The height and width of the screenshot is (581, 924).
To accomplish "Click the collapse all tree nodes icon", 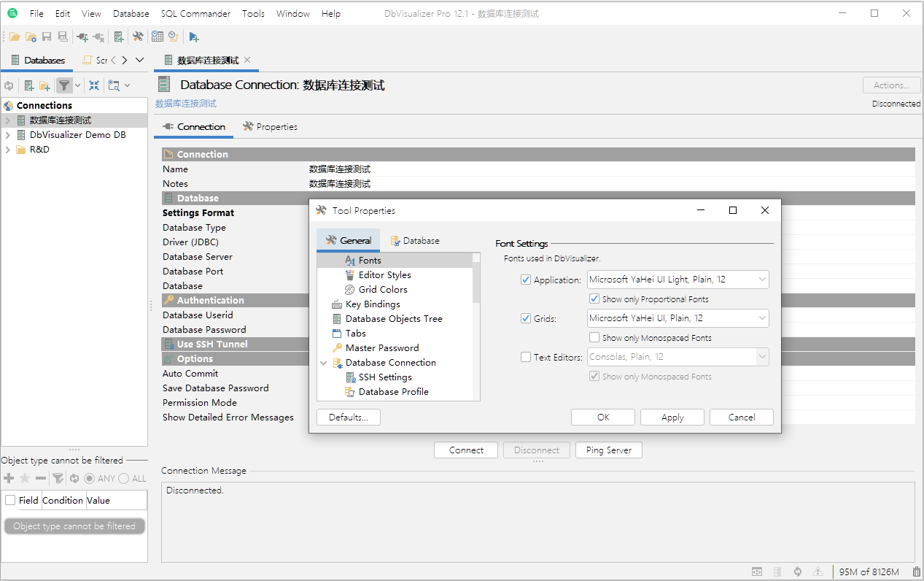I will point(94,85).
